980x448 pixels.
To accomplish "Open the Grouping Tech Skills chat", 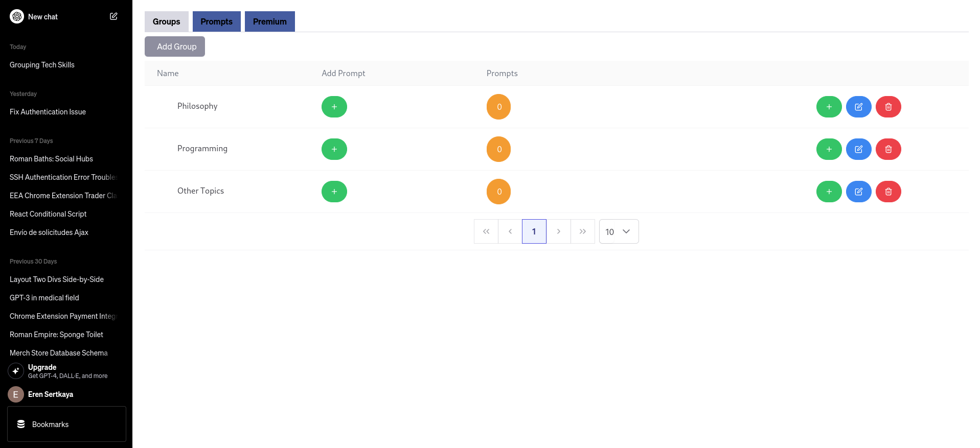I will (42, 65).
